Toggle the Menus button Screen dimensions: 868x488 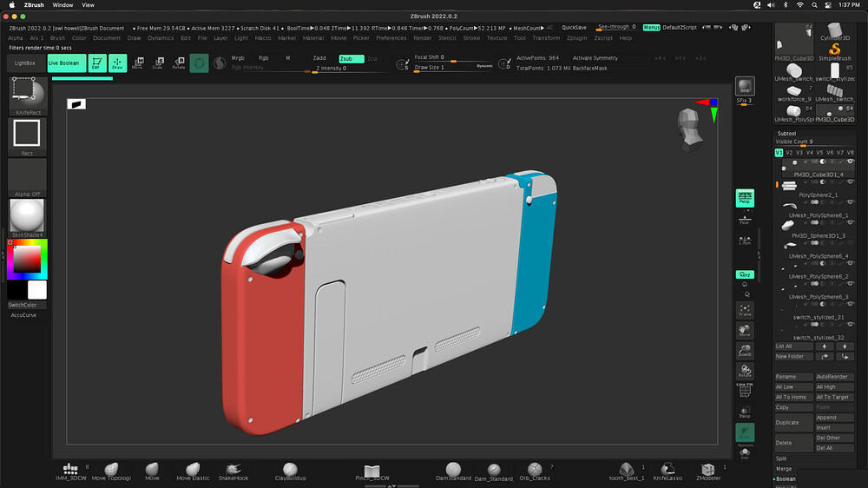pos(651,27)
